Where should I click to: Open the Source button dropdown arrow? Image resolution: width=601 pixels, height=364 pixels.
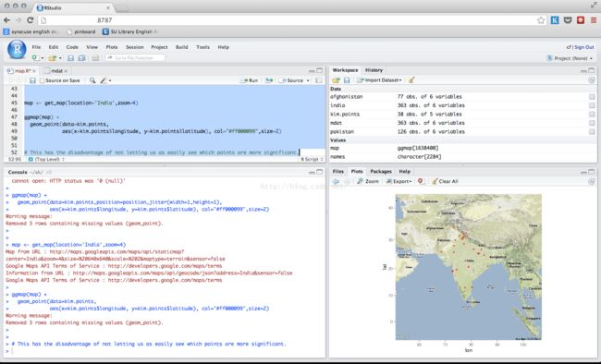tap(308, 80)
